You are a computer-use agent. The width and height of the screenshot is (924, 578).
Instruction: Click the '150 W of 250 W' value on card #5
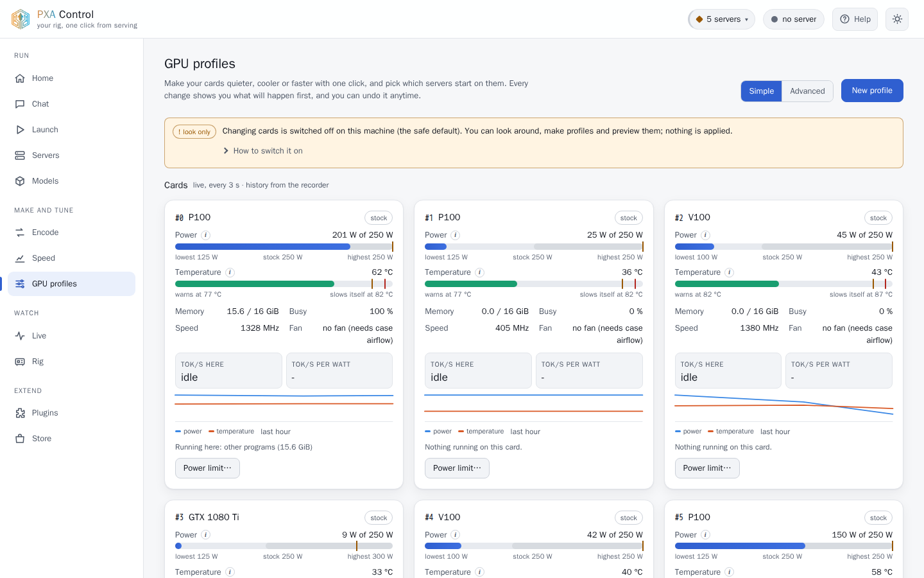pyautogui.click(x=862, y=535)
